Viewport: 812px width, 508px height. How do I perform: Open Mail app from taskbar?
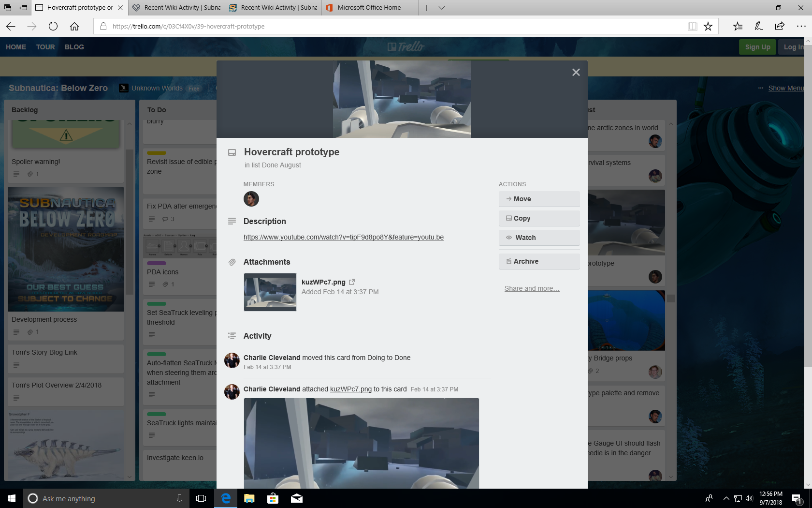click(x=296, y=498)
